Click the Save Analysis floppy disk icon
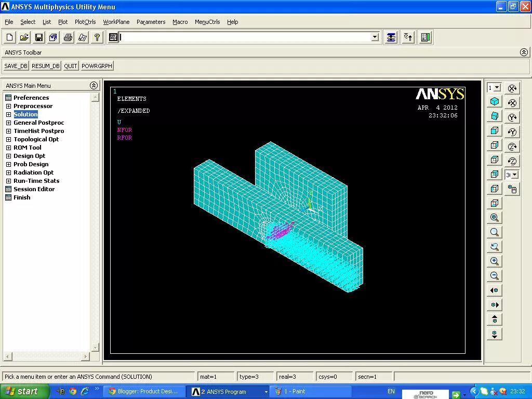 (x=39, y=37)
